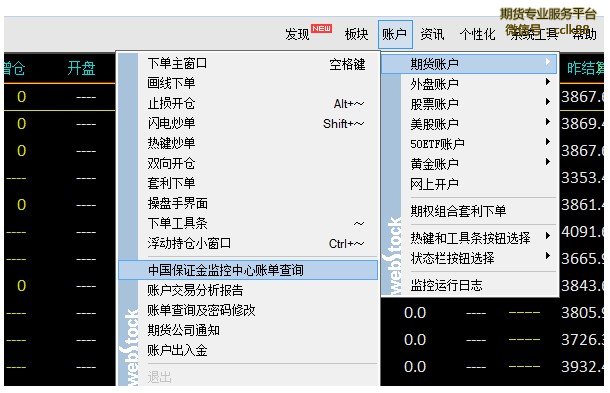Viewport: 610px width, 393px height.
Task: Choose 中国保证金监控中心账单查询
Action: [248, 270]
